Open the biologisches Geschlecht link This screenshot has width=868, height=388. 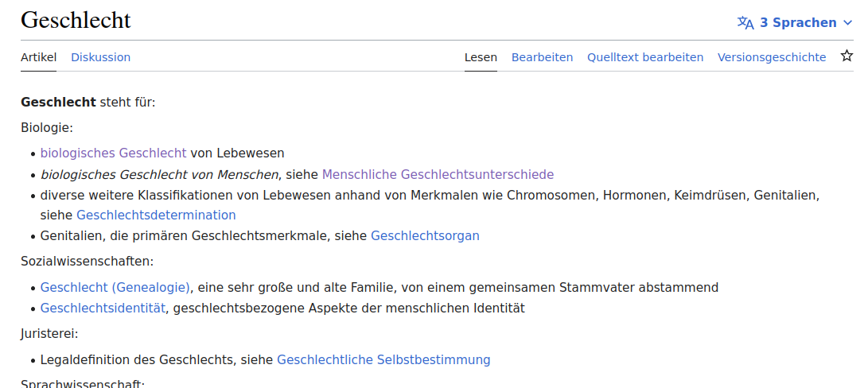tap(113, 153)
